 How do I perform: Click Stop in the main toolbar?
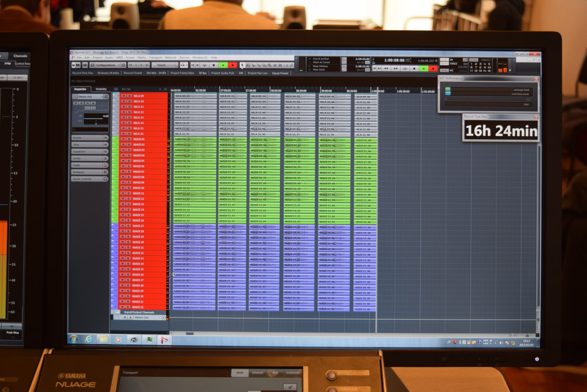(213, 65)
